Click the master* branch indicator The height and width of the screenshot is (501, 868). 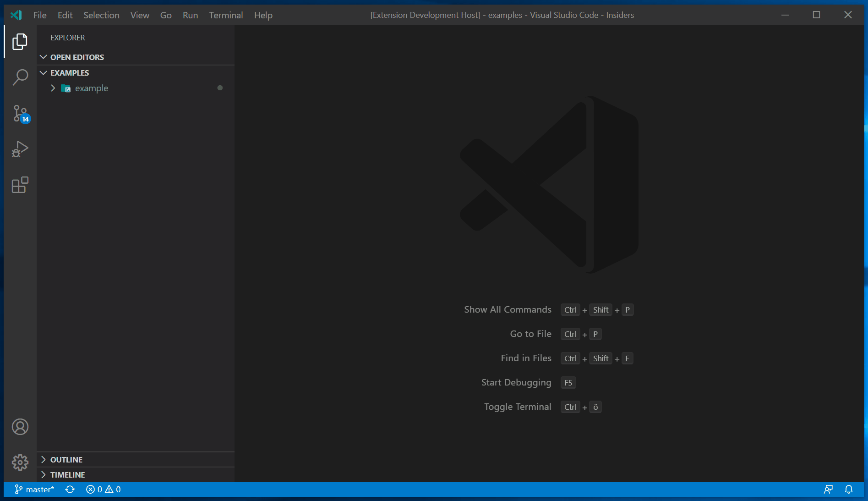(34, 489)
